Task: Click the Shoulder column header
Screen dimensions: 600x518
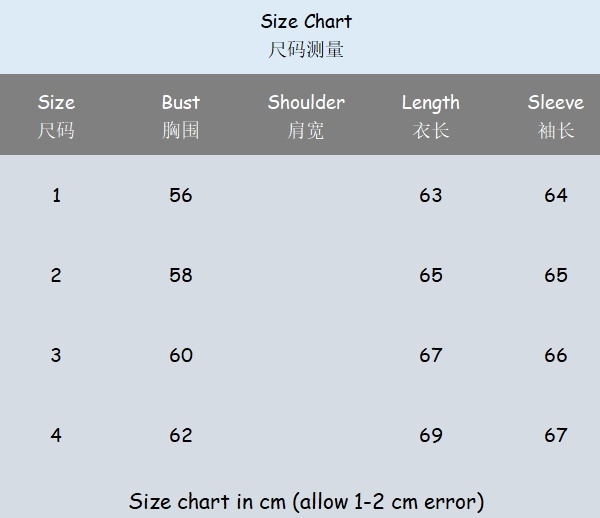Action: (x=306, y=103)
